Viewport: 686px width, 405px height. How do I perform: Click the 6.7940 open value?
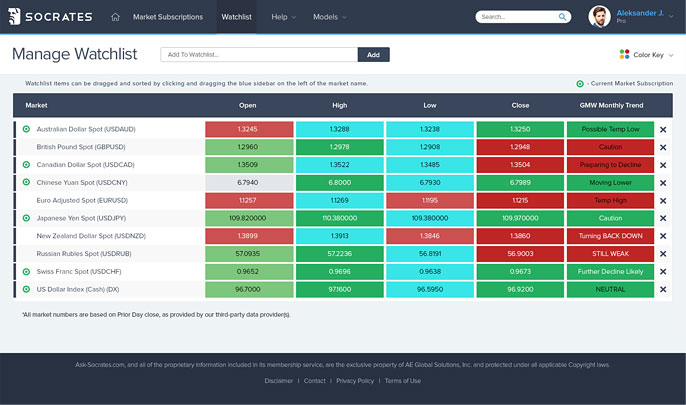pos(249,182)
